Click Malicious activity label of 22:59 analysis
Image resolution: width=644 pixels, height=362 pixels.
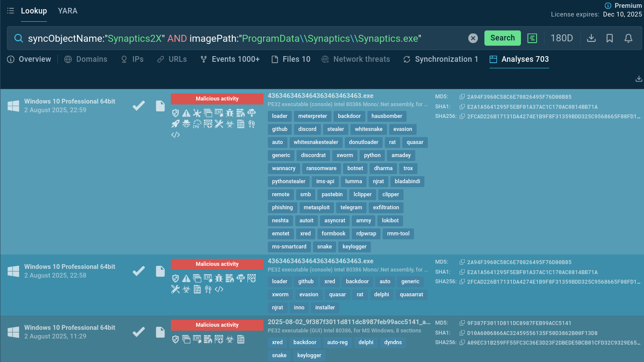[217, 99]
